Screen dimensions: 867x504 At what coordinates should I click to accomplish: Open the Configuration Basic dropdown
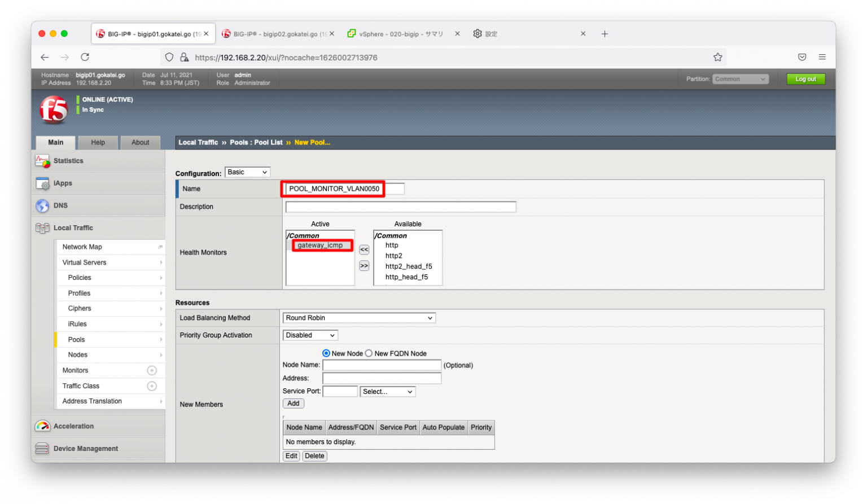(x=247, y=172)
